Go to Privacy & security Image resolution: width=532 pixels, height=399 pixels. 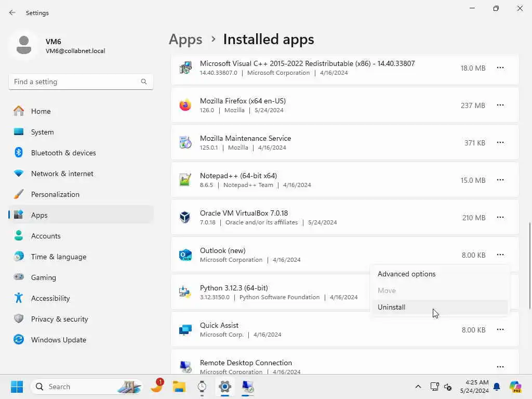(x=81, y=319)
